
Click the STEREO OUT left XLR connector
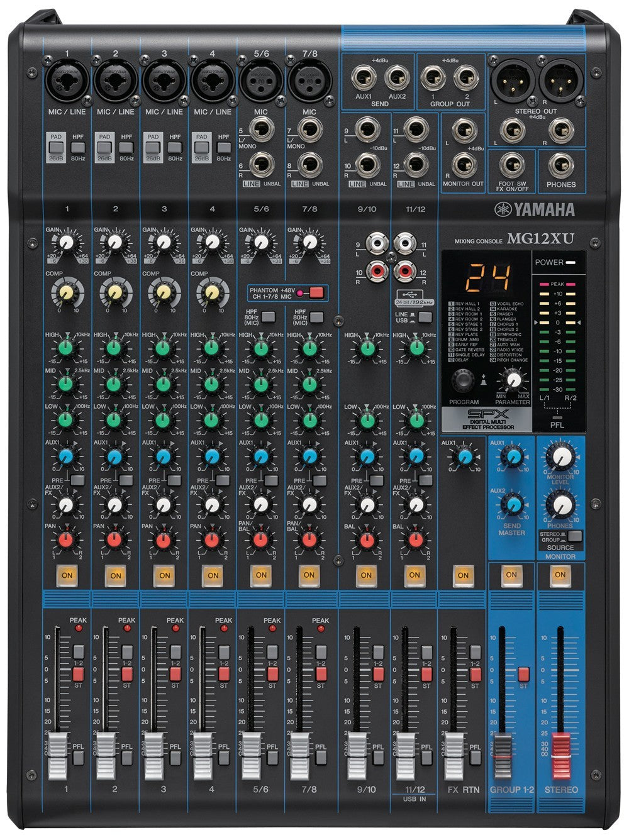coord(514,82)
